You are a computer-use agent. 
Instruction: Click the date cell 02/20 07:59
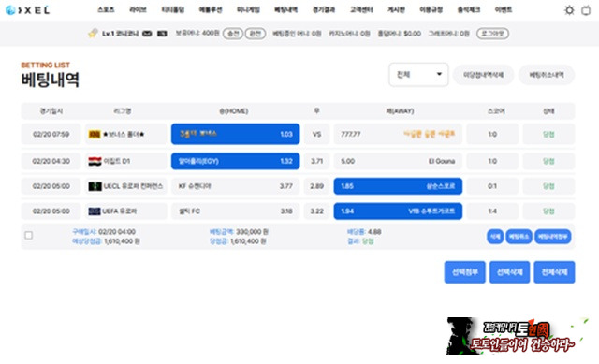point(51,134)
